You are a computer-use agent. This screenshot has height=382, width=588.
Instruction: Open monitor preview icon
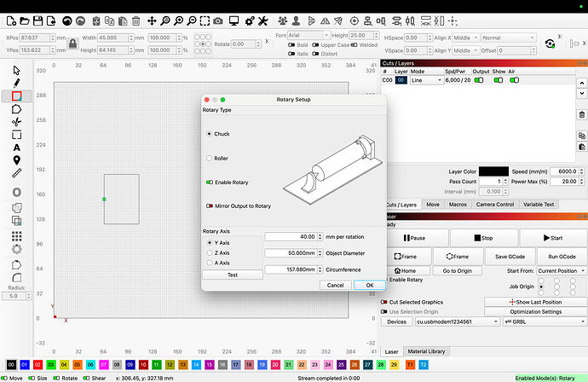pos(234,21)
